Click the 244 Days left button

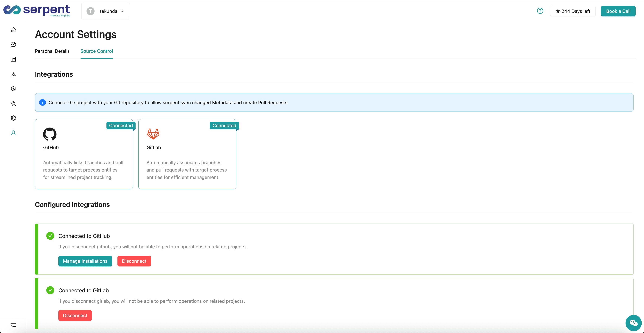pos(573,11)
